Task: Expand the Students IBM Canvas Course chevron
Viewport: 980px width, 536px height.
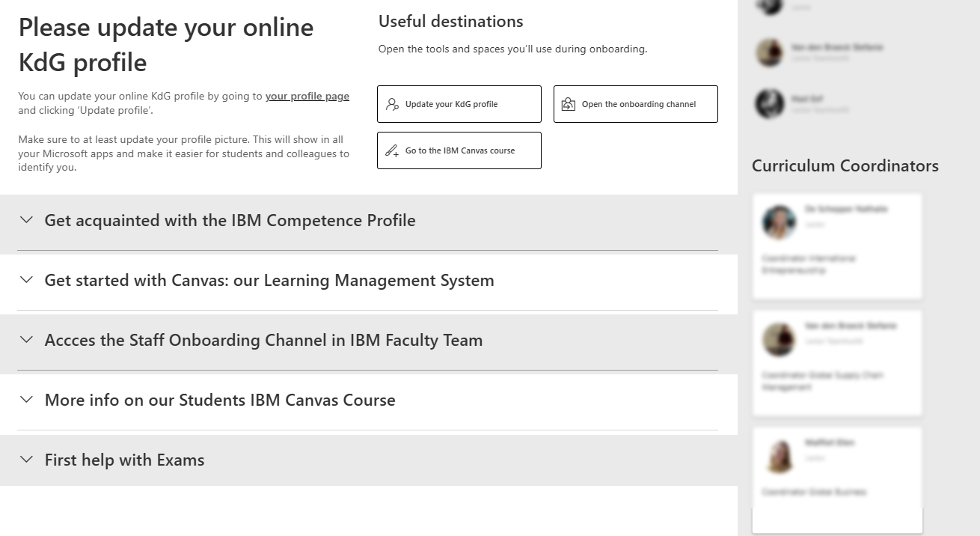Action: coord(26,400)
